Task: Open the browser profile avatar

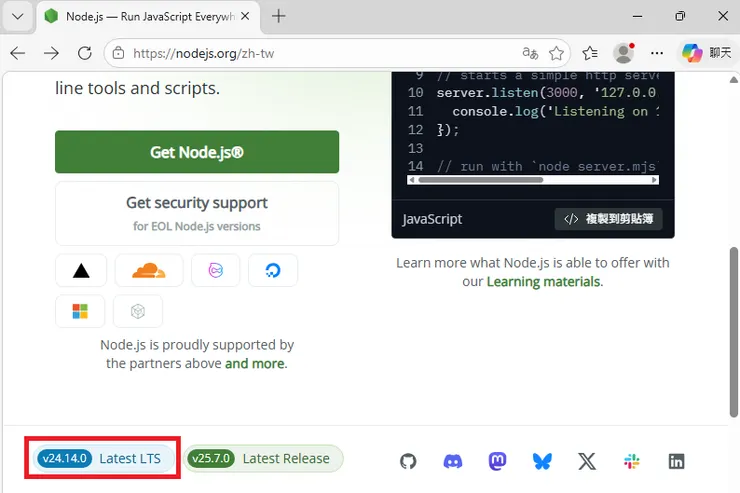Action: (x=623, y=53)
